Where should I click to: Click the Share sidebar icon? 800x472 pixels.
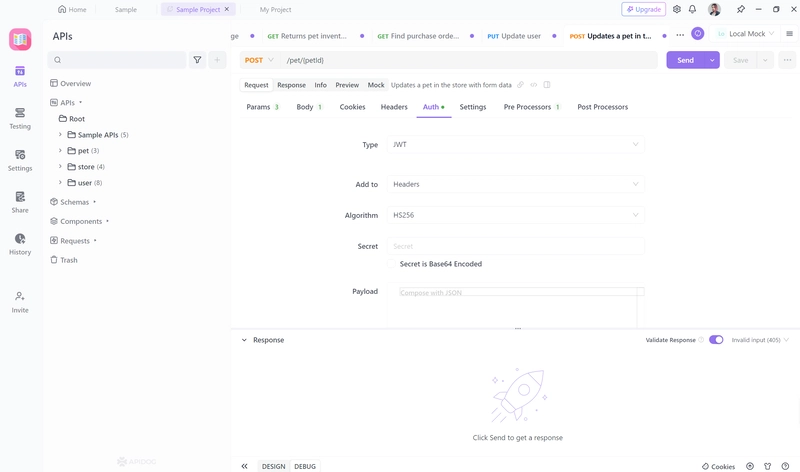20,202
